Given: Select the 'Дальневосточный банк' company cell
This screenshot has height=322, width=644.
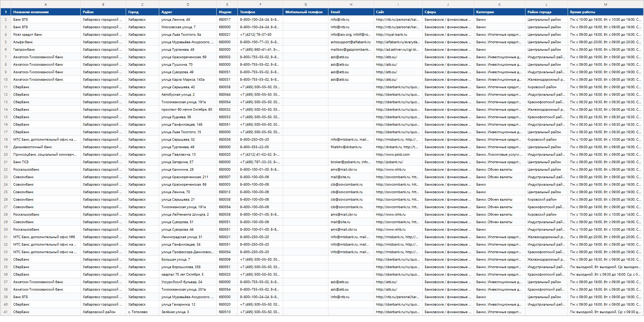Looking at the screenshot, I should 46,147.
